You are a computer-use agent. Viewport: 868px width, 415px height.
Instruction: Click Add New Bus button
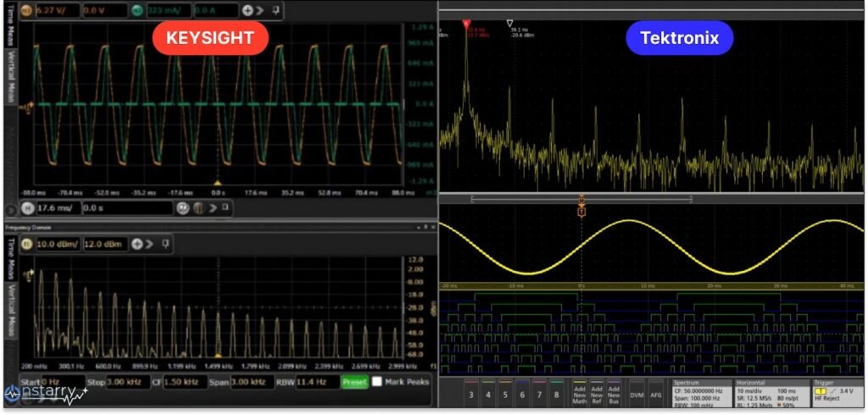coord(614,392)
